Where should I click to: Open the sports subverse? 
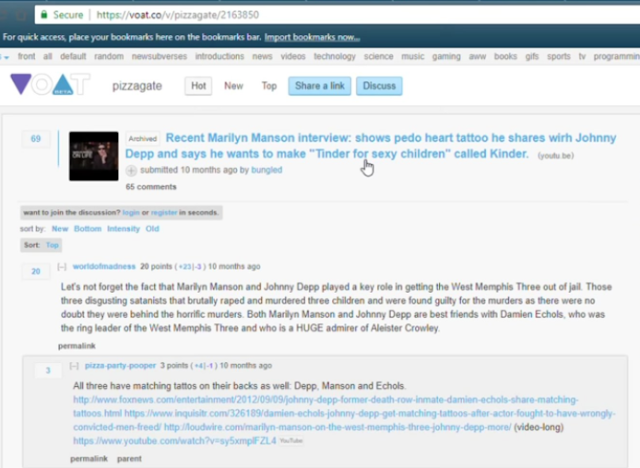tap(559, 56)
